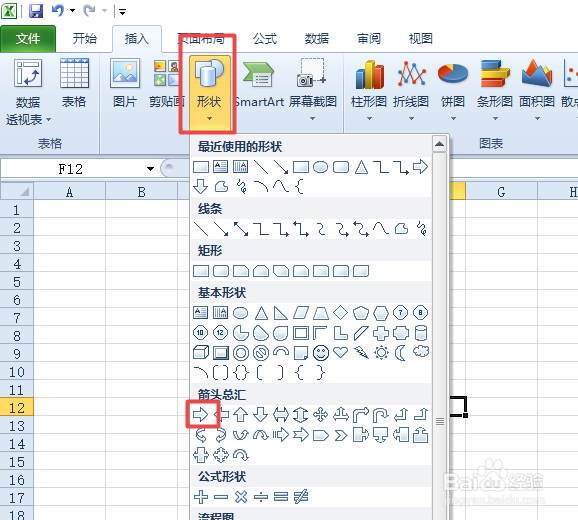
Task: Pick the cylinder can shape
Action: coord(421,333)
